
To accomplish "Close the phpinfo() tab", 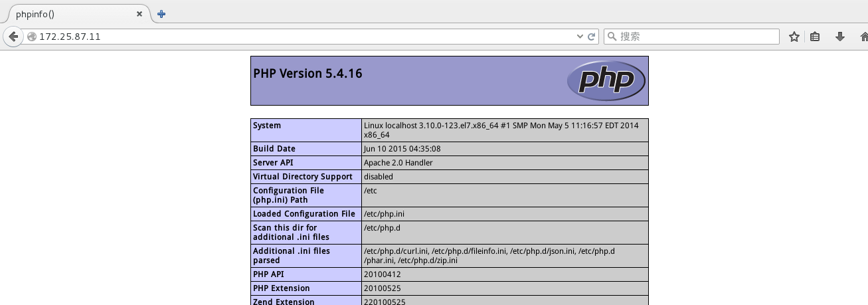I will point(139,13).
